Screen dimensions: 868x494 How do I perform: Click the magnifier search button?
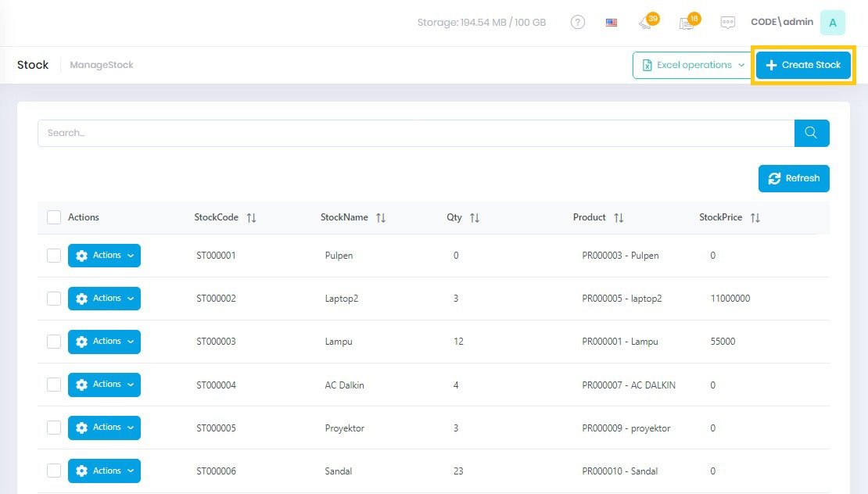[812, 133]
